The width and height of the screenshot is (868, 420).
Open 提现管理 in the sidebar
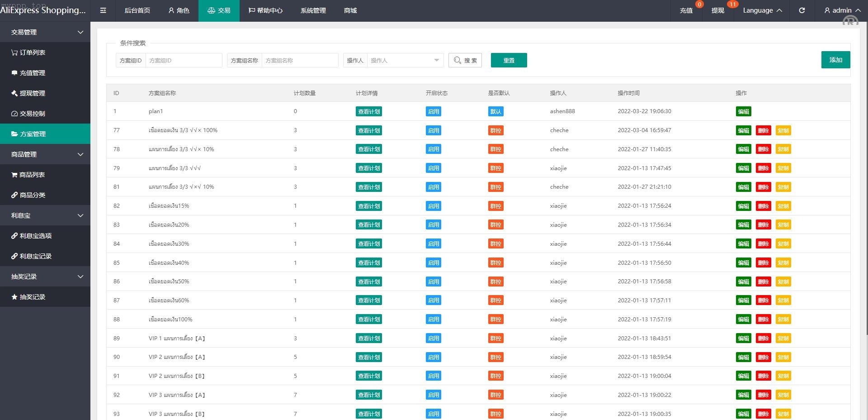coord(32,93)
